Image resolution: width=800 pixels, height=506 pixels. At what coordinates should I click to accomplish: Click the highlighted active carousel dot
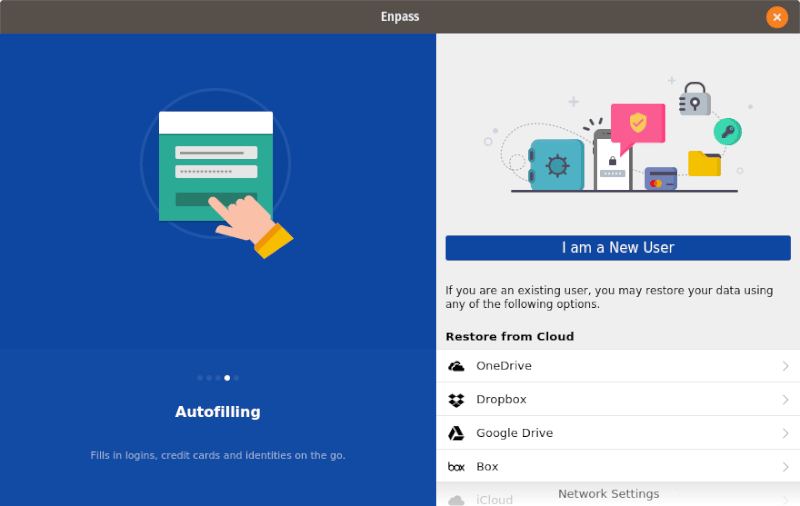coord(227,378)
